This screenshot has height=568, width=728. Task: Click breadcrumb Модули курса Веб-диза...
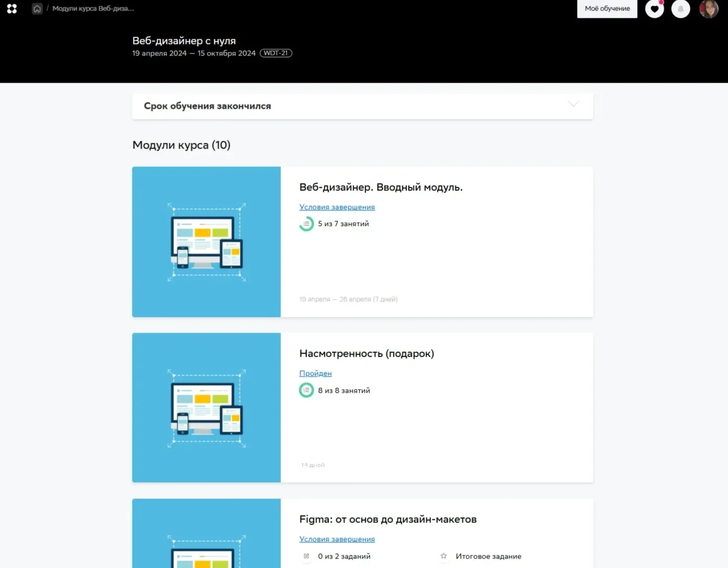[93, 8]
